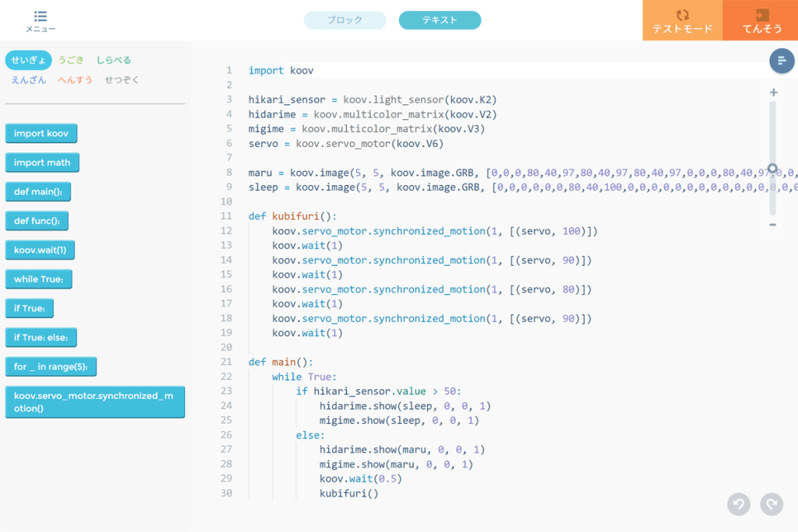
Task: Click the テストモード test mode icon
Action: pyautogui.click(x=682, y=16)
